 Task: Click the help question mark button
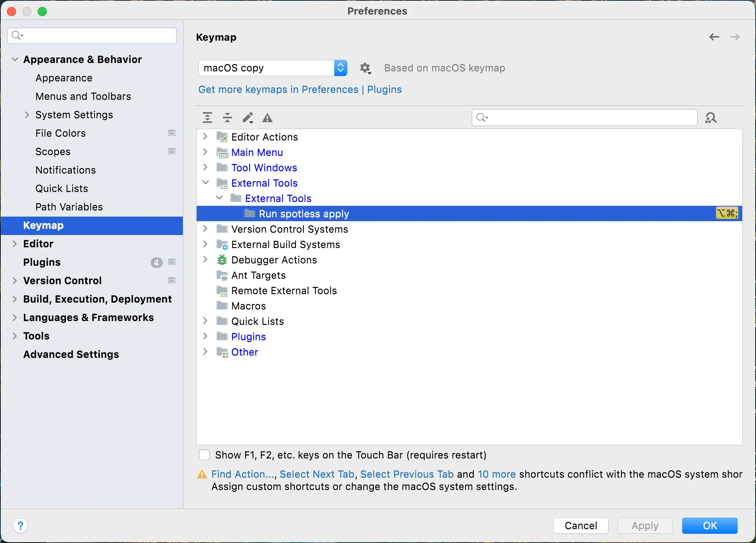click(20, 526)
